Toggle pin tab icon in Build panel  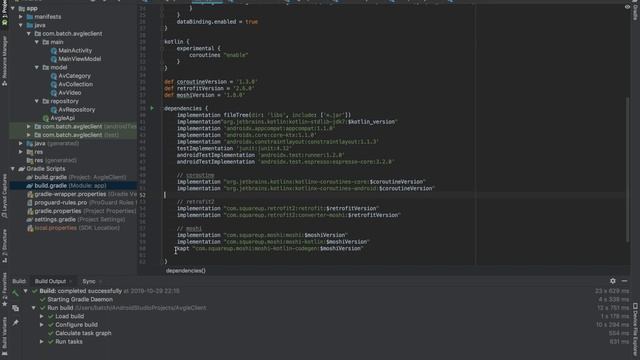click(x=15, y=323)
